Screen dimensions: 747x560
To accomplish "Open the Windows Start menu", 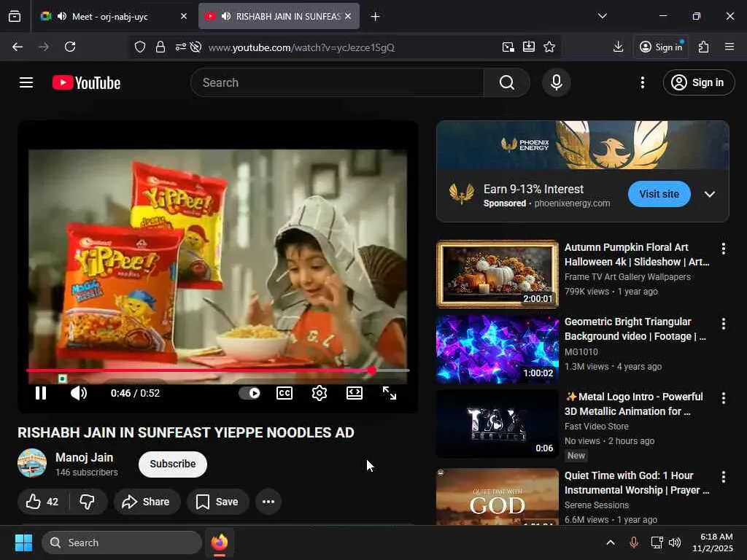I will [23, 542].
